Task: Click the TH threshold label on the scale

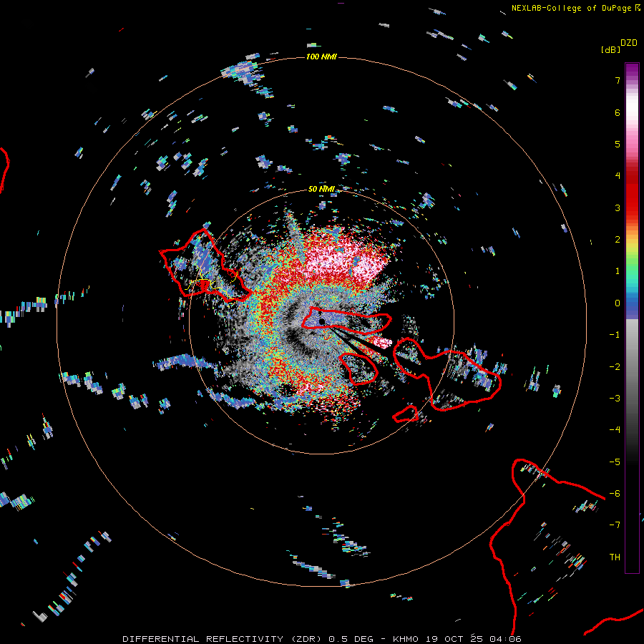Action: 615,557
